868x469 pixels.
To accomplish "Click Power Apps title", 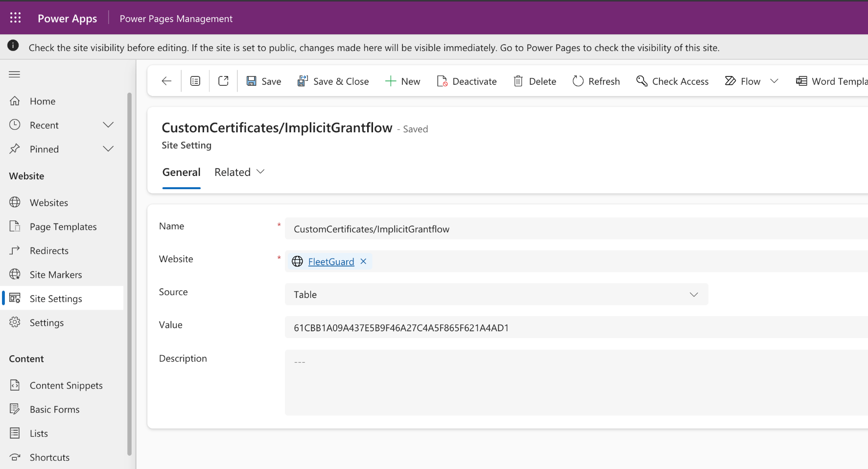I will (67, 19).
